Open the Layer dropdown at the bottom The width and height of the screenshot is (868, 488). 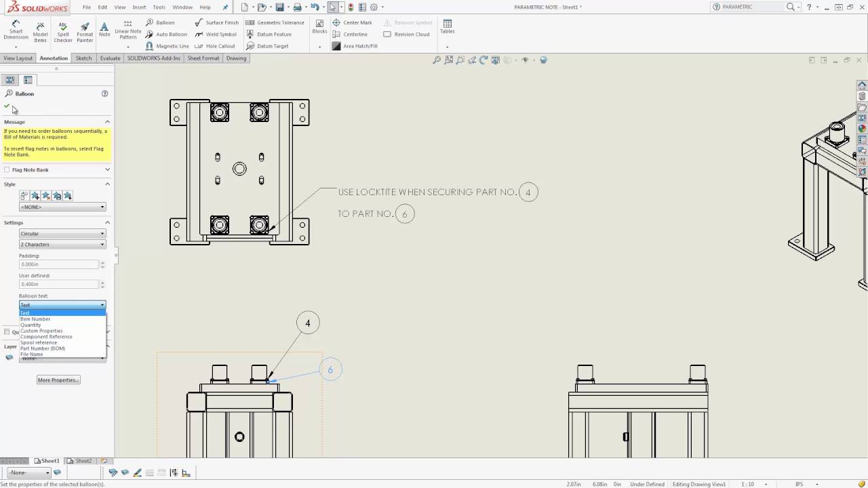(x=27, y=472)
